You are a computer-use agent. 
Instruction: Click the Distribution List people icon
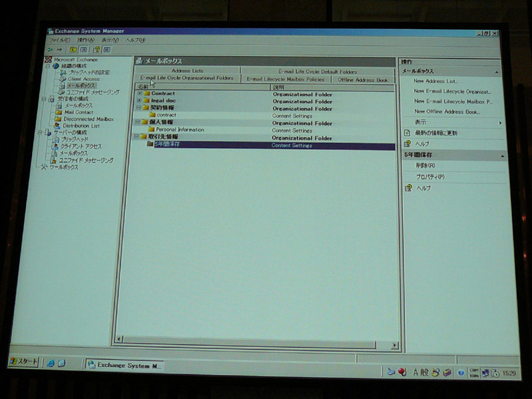pos(57,126)
